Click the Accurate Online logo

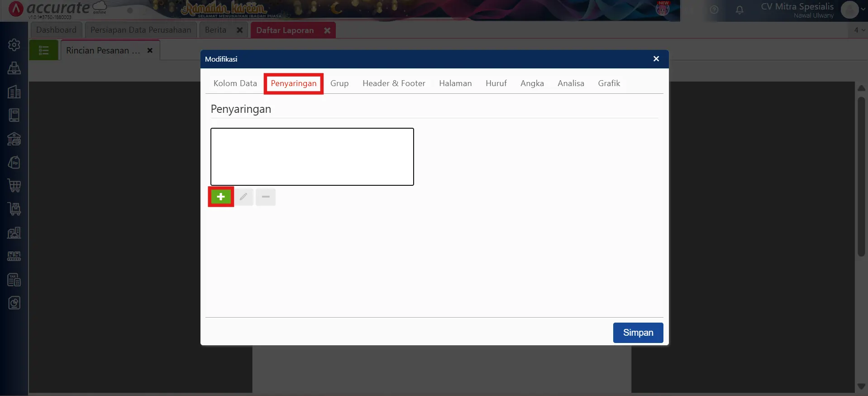[58, 9]
